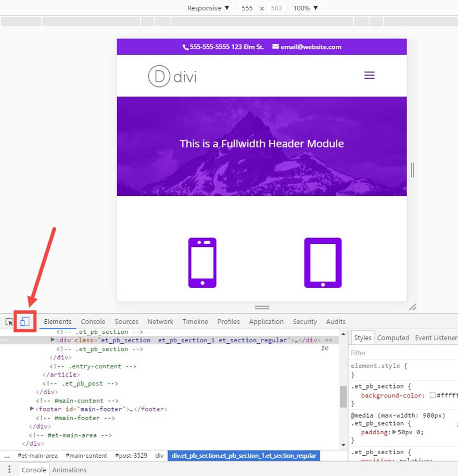Click the Divi logo

click(x=172, y=76)
